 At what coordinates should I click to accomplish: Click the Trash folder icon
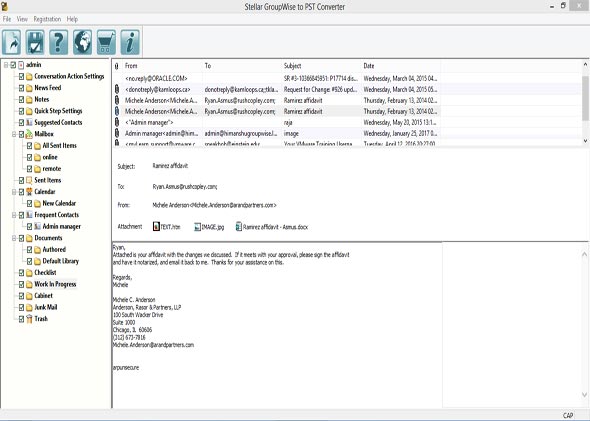point(29,319)
